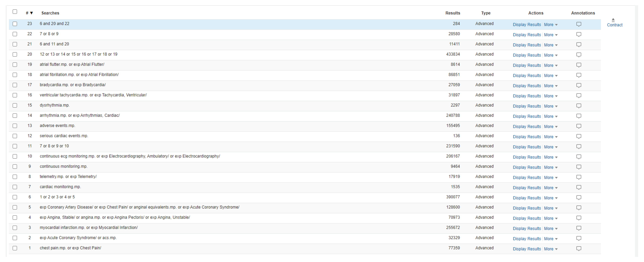Display Results for search 11
Image resolution: width=644 pixels, height=262 pixels.
point(527,147)
